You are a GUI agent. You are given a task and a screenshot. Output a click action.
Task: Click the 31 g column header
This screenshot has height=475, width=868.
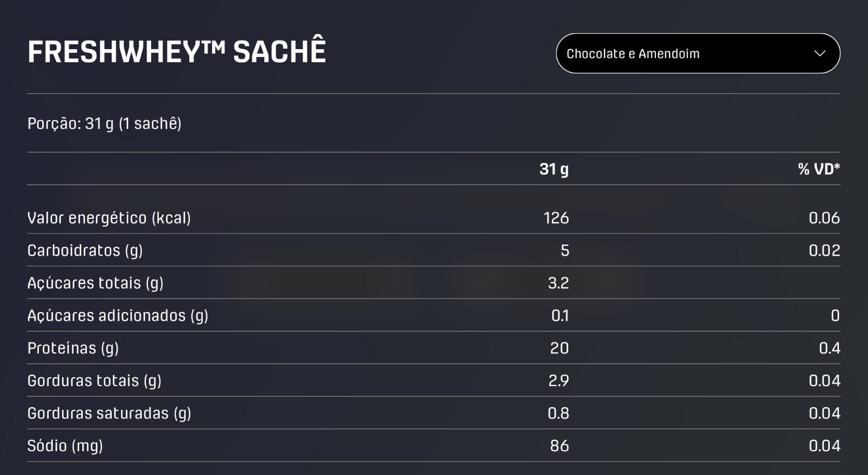pyautogui.click(x=553, y=169)
